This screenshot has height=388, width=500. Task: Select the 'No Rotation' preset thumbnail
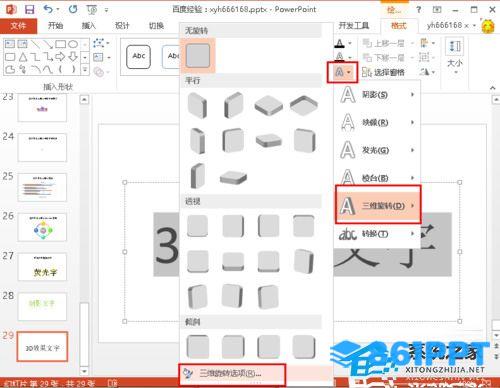[198, 55]
